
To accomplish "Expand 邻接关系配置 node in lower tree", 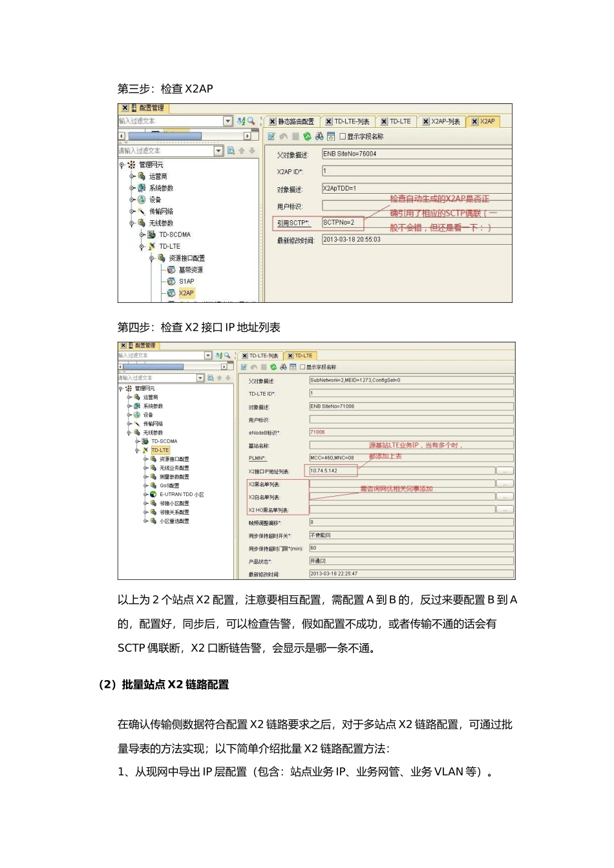I will pos(145,513).
